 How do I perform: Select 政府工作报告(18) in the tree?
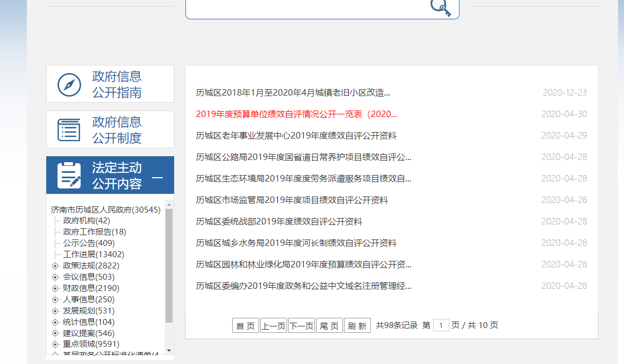tap(94, 232)
